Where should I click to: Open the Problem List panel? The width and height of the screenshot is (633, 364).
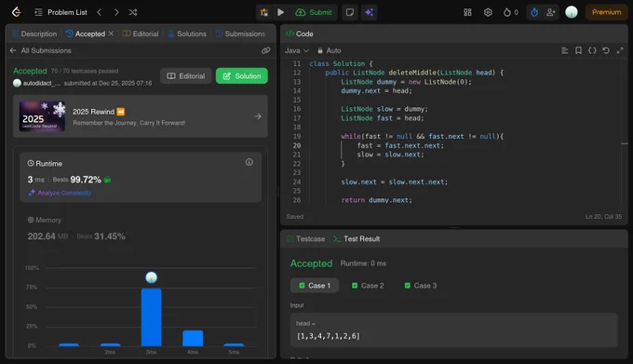pyautogui.click(x=61, y=12)
